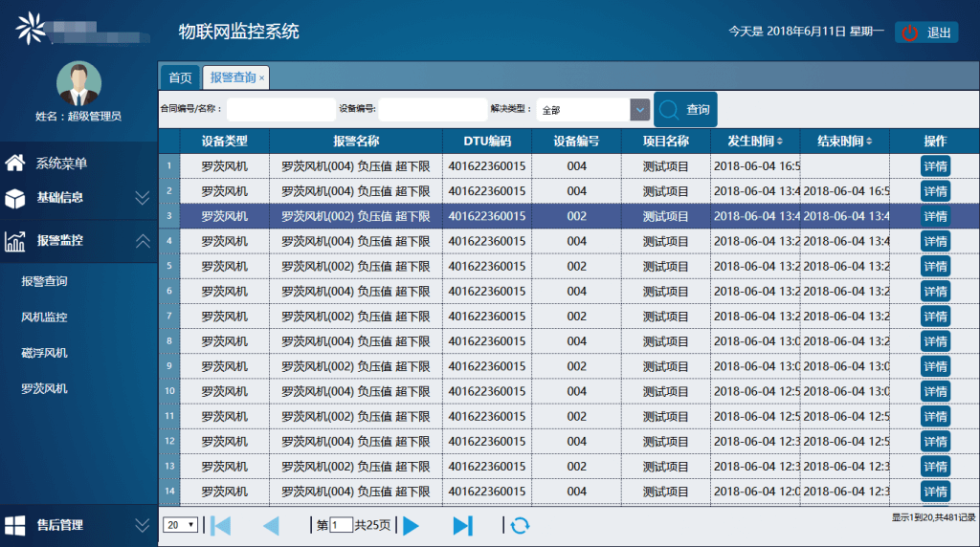Click the house icon beside 系统菜单
The image size is (980, 547).
click(x=15, y=163)
